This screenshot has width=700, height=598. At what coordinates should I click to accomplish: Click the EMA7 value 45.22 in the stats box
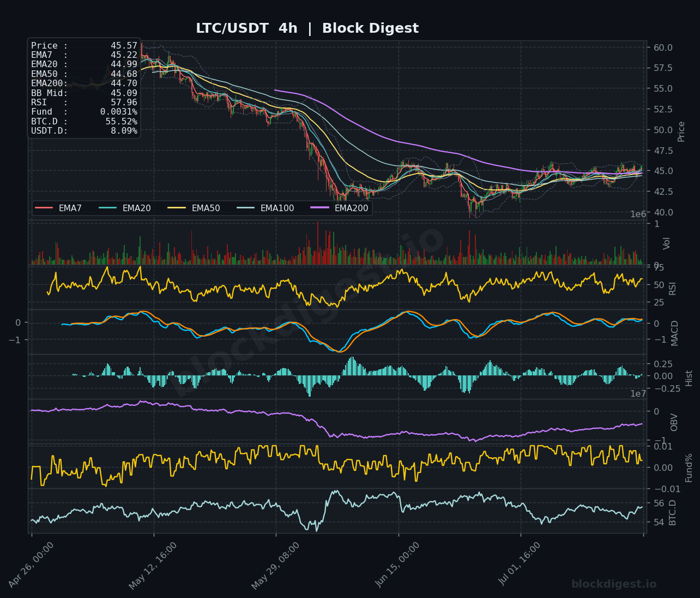coord(124,55)
